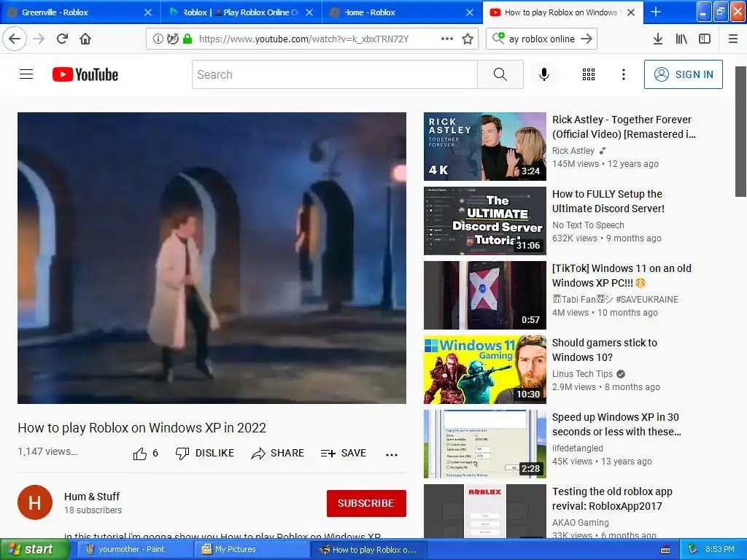Close the Home - Roblox tab
Viewport: 747px width, 560px height.
470,12
